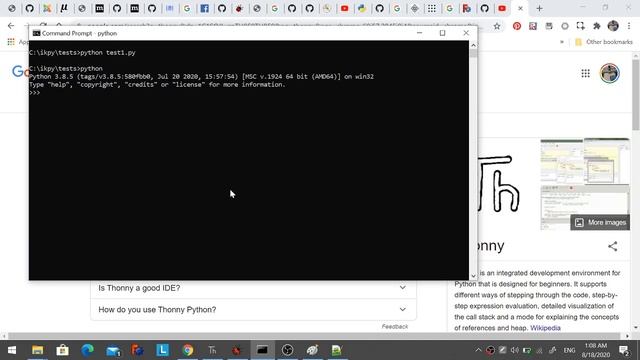Close the active Chrome tab

click(x=520, y=8)
